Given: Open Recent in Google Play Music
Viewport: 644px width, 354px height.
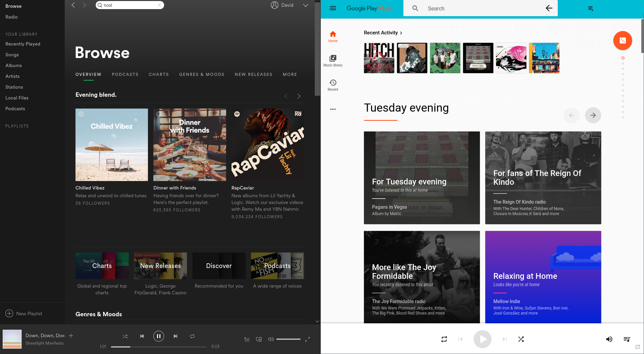Looking at the screenshot, I should pos(333,85).
